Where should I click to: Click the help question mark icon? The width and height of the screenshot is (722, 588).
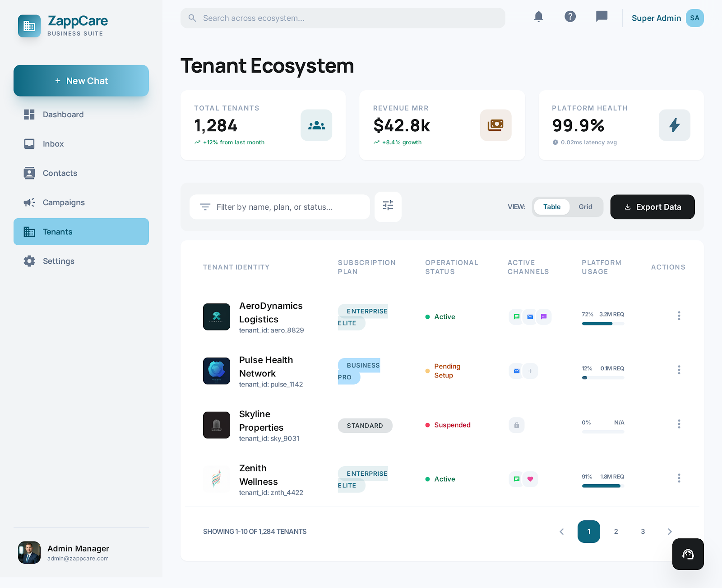tap(570, 17)
